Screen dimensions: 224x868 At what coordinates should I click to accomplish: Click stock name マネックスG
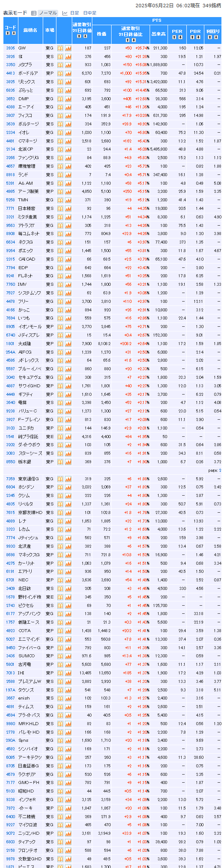[29, 555]
